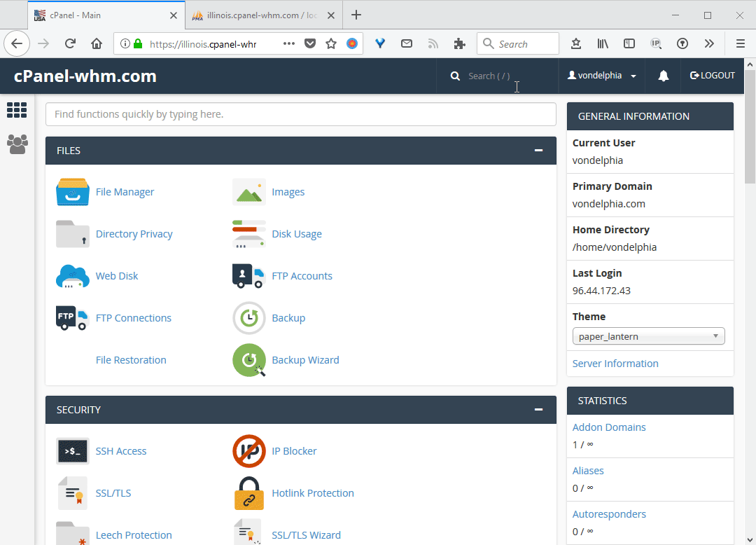Click the Pocket save icon in address bar
The width and height of the screenshot is (756, 545).
tap(310, 44)
